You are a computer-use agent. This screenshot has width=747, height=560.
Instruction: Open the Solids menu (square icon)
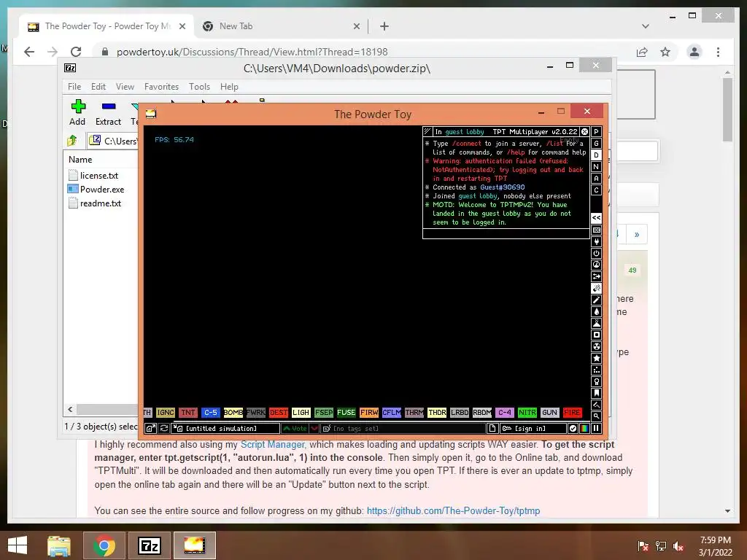click(x=596, y=335)
